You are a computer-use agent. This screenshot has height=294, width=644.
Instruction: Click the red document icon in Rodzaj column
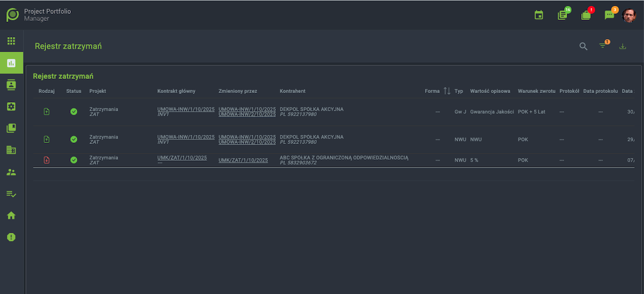click(47, 160)
